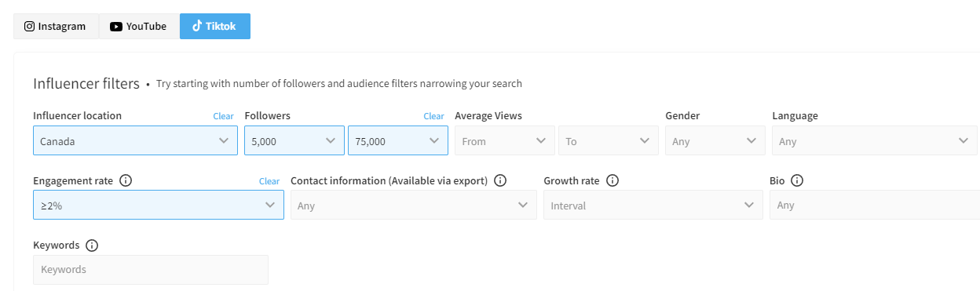Select the Tiktok tab
The image size is (980, 291).
tap(215, 26)
